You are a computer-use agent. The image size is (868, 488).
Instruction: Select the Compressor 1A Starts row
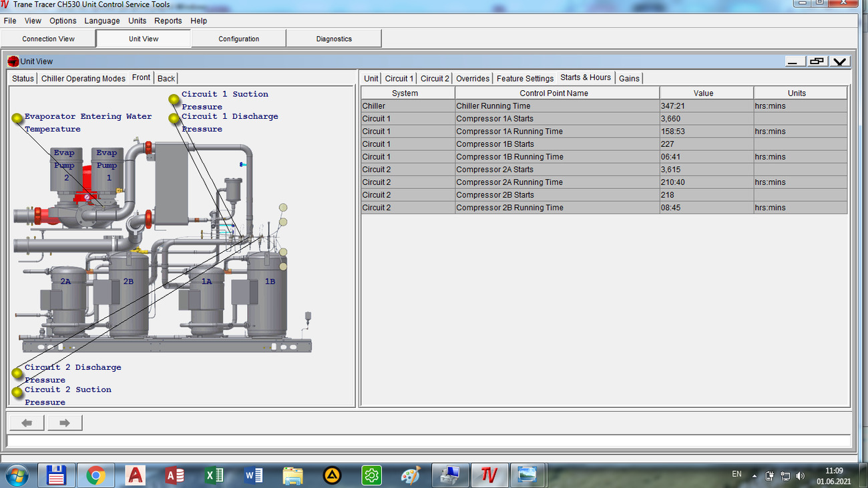click(x=604, y=118)
